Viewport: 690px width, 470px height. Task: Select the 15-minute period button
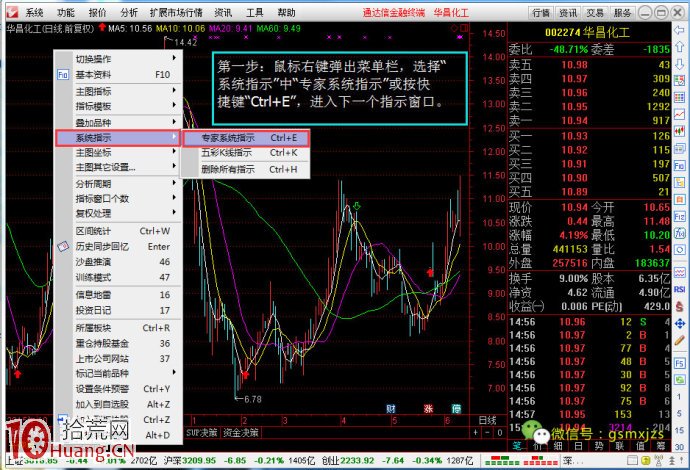679,430
